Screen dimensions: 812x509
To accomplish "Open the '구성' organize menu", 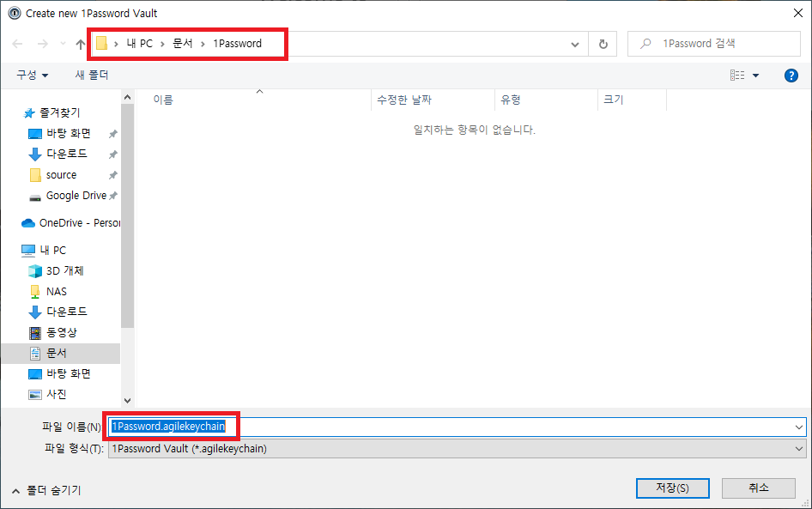I will tap(32, 75).
